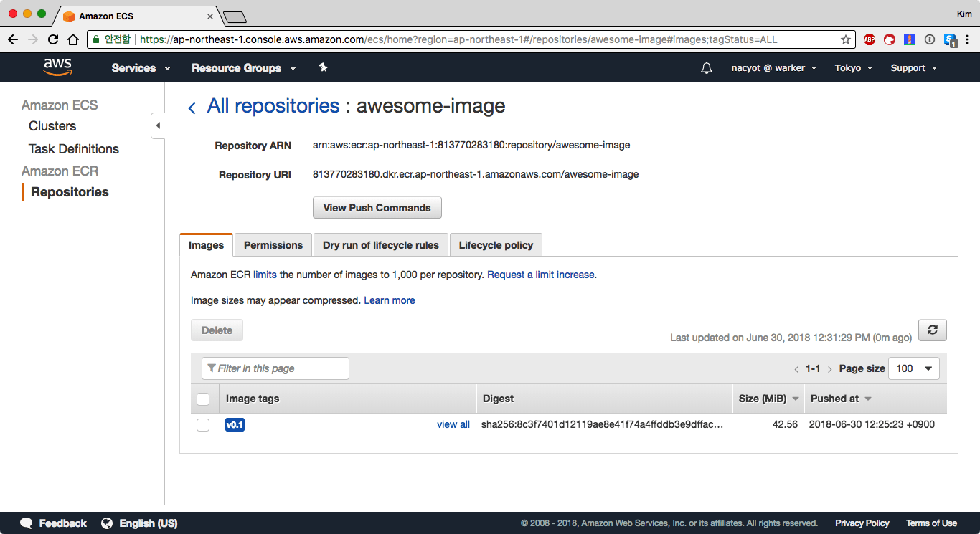Bookmark this page with the star icon
This screenshot has width=980, height=534.
point(846,39)
